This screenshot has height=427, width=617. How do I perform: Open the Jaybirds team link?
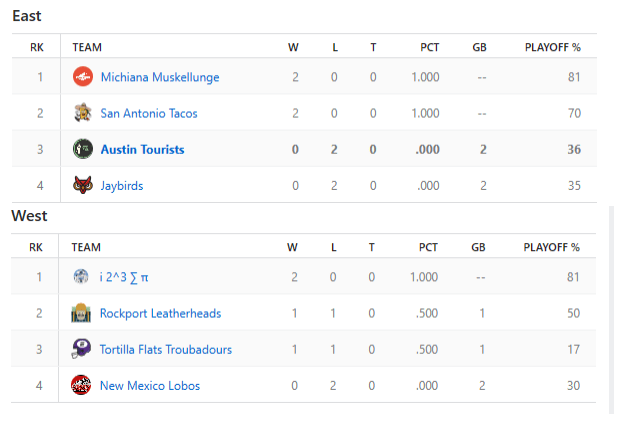pyautogui.click(x=124, y=185)
